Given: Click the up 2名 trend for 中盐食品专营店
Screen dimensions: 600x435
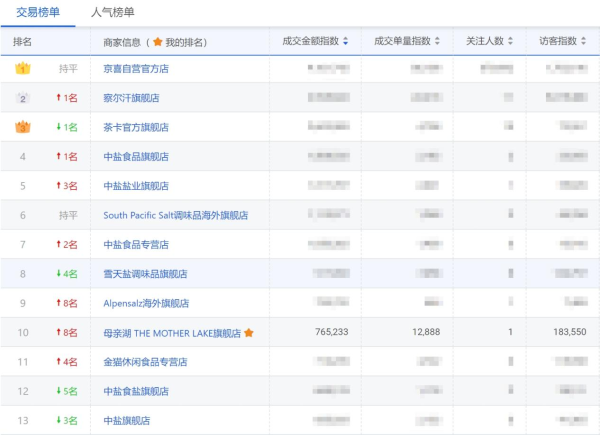Looking at the screenshot, I should (67, 244).
